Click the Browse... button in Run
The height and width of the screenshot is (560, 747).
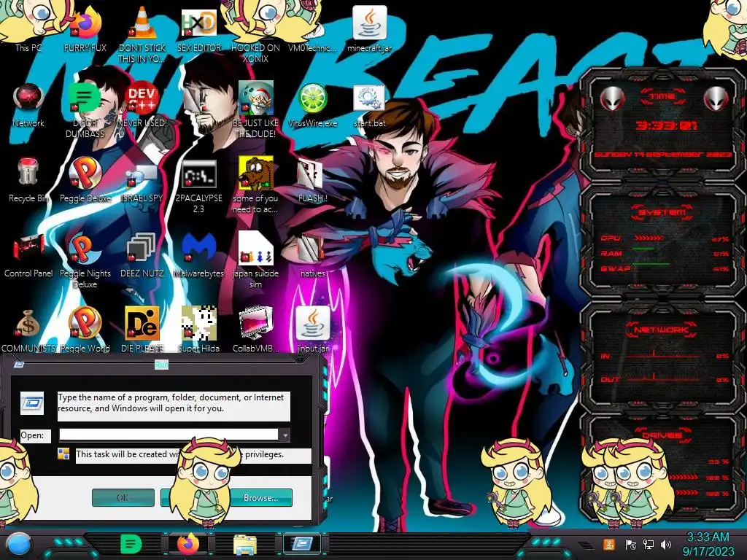(260, 497)
